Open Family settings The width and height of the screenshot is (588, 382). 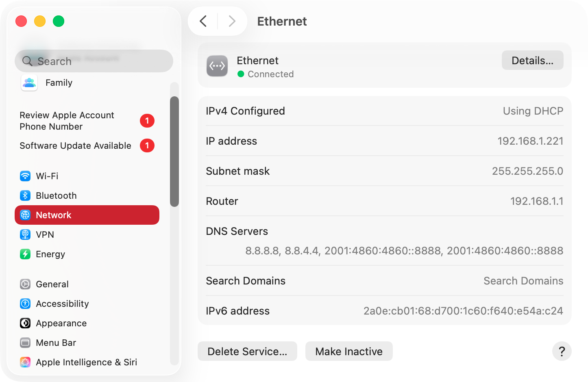tap(59, 82)
